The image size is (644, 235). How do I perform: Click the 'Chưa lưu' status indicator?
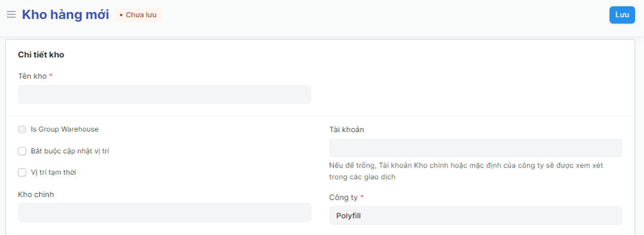pos(139,15)
